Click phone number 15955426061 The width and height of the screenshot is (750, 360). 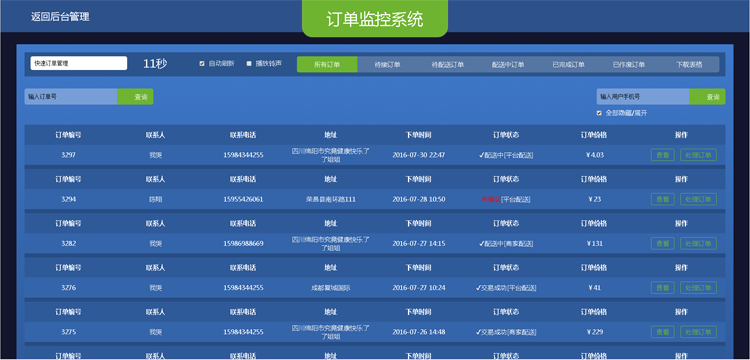243,199
